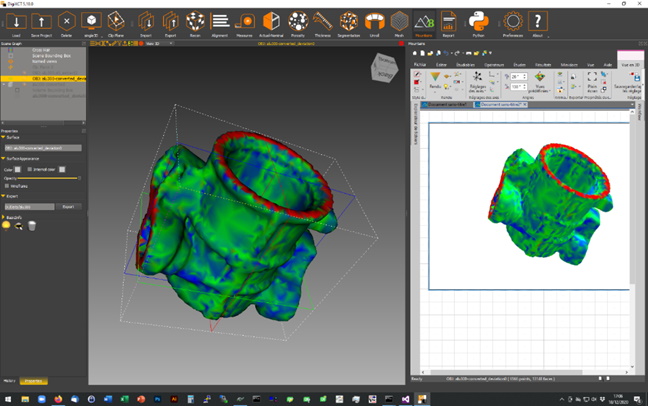Screen dimensions: 648x406
Task: Click the light bulb icon in BasicInfo
Action: [6, 225]
